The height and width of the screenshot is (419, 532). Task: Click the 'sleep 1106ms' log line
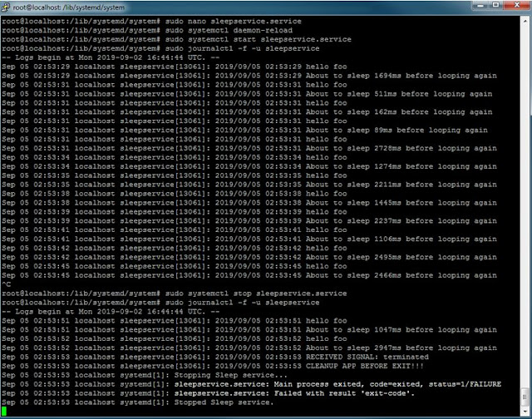(249, 239)
